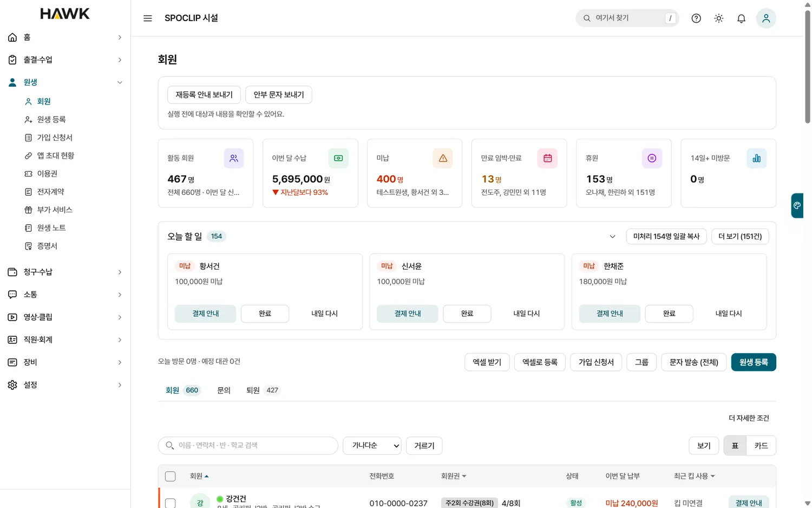Open notifications bell
Screen dimensions: 812x508
[x=741, y=18]
